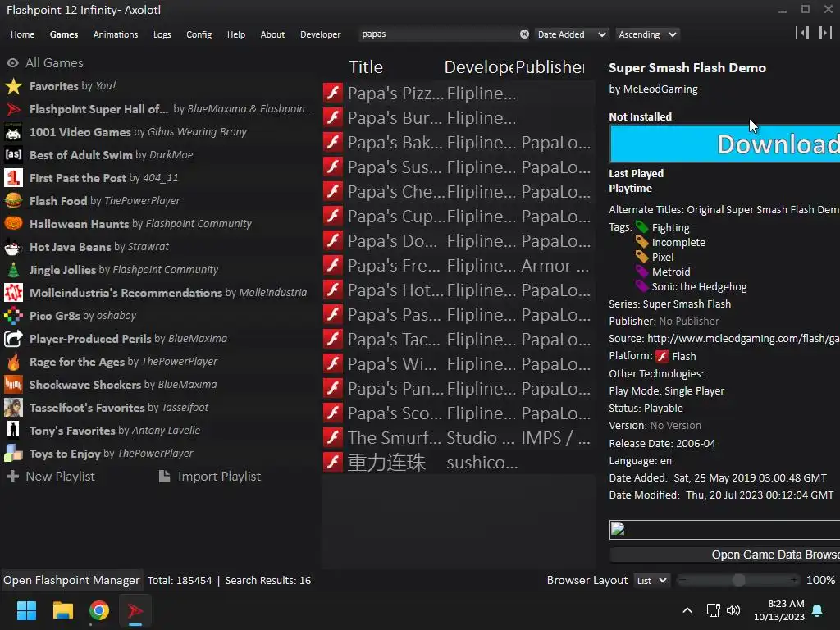Click New Playlist
The width and height of the screenshot is (840, 630).
pyautogui.click(x=50, y=477)
